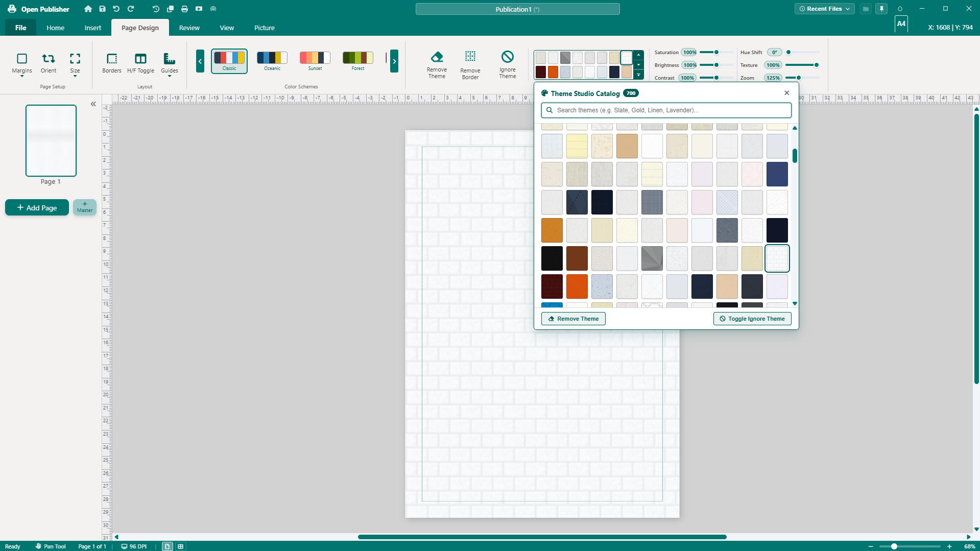The image size is (980, 551).
Task: Adjust the Saturation slider
Action: click(x=716, y=52)
